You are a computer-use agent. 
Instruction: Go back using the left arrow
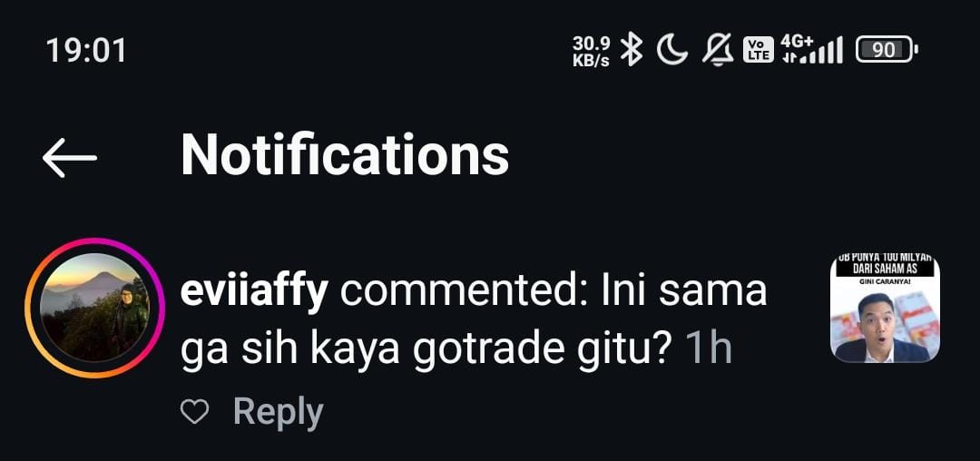69,158
